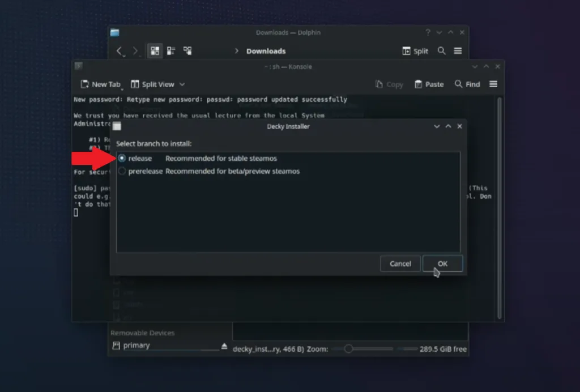Open search in Dolphin toolbar
Image resolution: width=580 pixels, height=392 pixels.
point(441,50)
